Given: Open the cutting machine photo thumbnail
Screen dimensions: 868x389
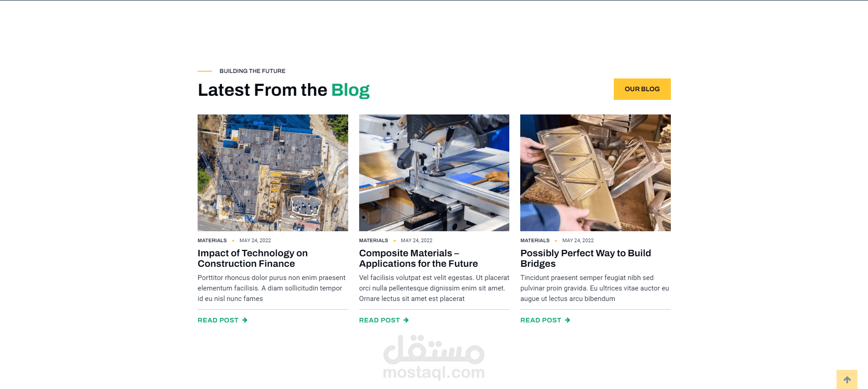Looking at the screenshot, I should pos(434,173).
